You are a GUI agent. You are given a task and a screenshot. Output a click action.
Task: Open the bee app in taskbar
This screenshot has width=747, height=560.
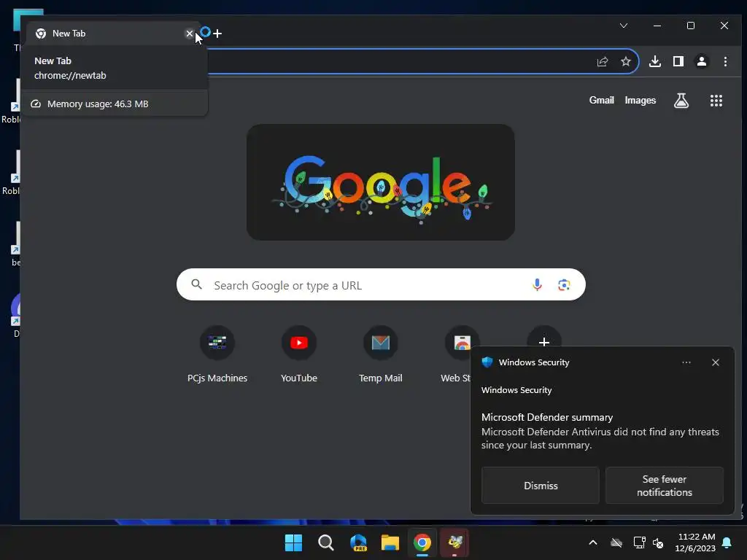tap(454, 542)
